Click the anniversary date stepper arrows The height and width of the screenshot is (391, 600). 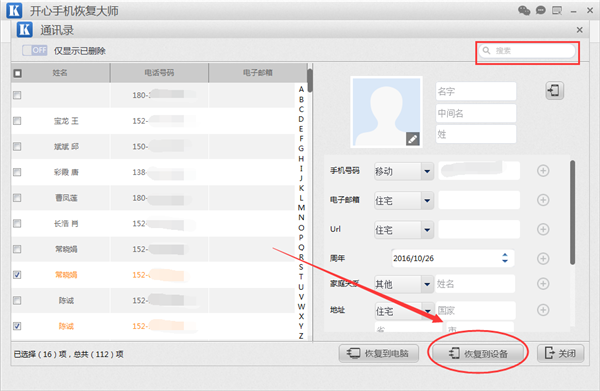[x=505, y=258]
